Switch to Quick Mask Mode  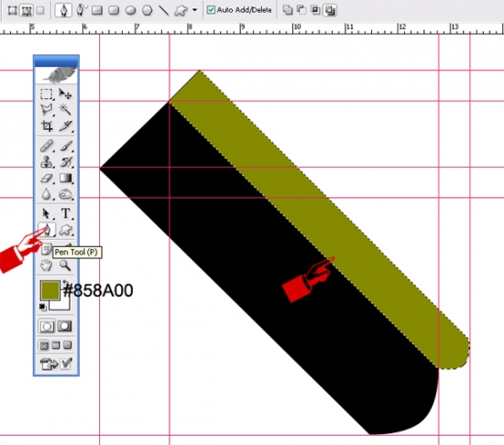65,326
